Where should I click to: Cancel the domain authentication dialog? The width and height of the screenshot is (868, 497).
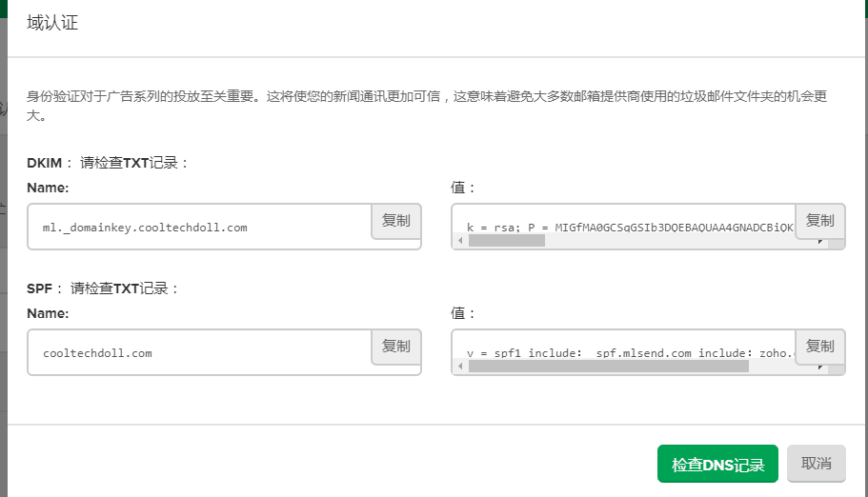tap(816, 465)
